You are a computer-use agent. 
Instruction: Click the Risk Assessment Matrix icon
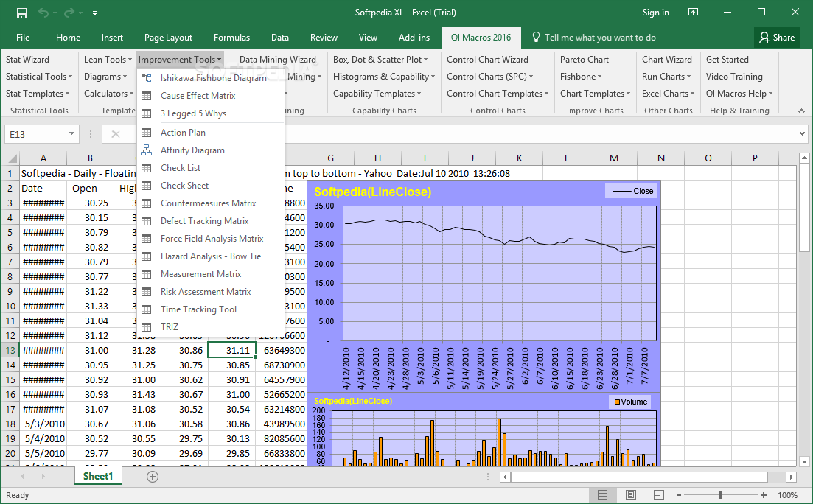pos(147,291)
